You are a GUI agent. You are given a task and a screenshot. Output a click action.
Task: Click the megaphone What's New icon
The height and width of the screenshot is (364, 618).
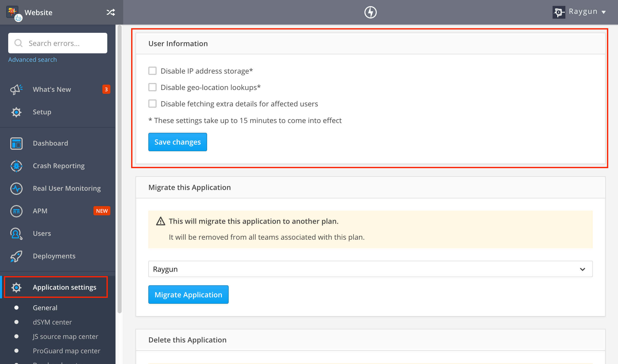[x=16, y=89]
